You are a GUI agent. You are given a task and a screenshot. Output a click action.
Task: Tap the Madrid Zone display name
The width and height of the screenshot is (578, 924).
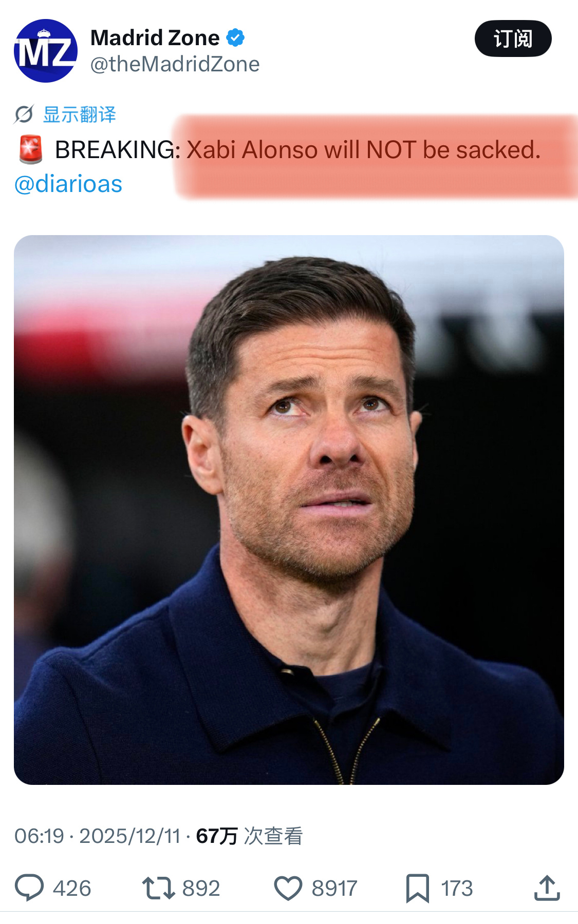pos(155,37)
